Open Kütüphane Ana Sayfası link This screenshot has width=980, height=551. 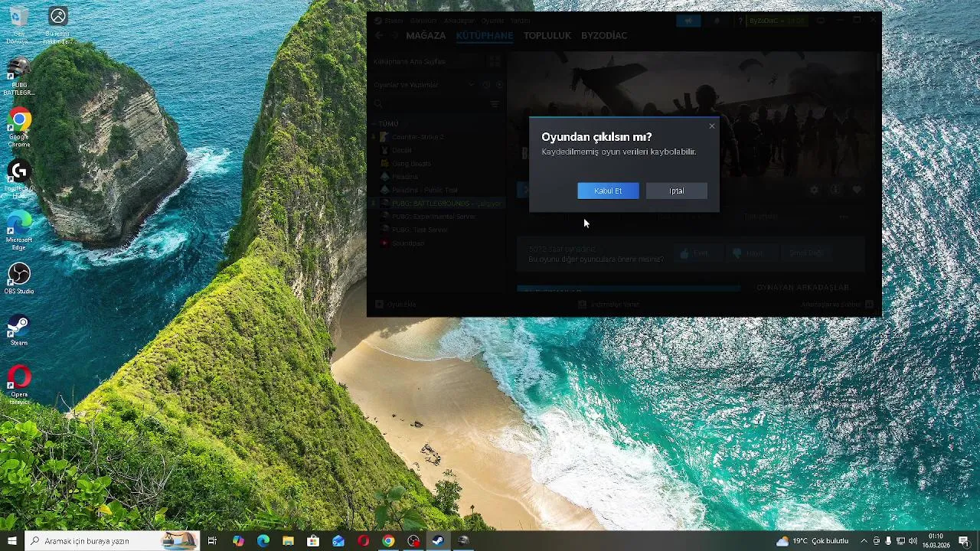point(409,61)
